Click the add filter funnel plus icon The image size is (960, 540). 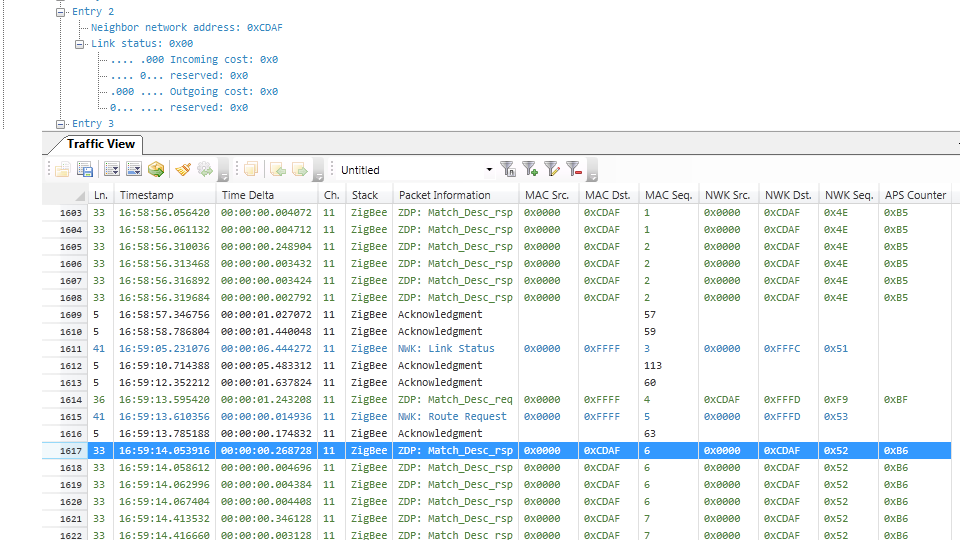click(530, 170)
